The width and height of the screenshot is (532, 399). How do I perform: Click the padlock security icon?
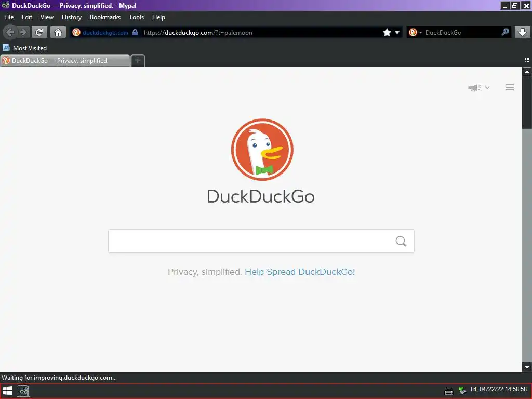coord(135,32)
